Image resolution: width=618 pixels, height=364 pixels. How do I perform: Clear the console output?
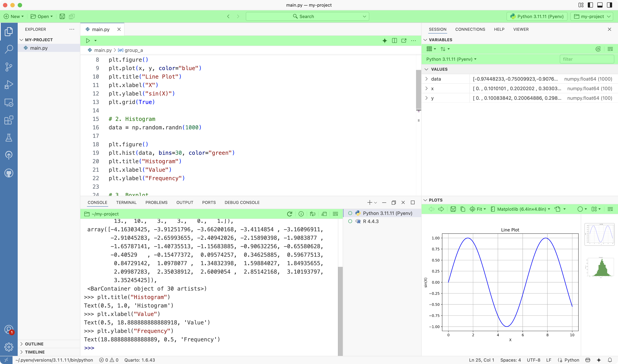335,214
